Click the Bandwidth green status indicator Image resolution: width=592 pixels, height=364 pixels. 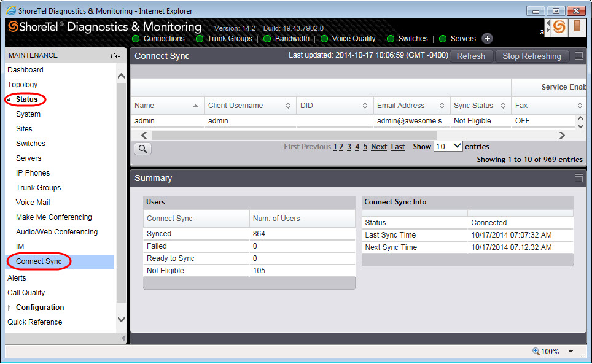click(267, 39)
